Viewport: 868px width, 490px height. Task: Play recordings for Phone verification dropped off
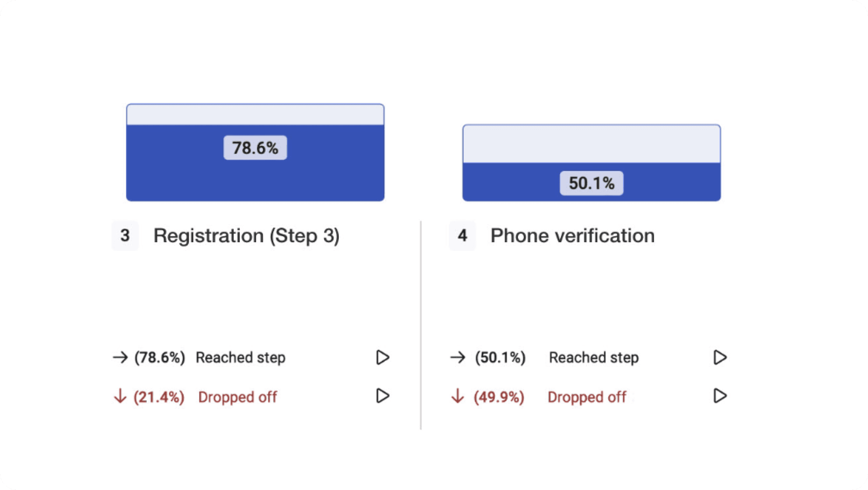(x=720, y=396)
